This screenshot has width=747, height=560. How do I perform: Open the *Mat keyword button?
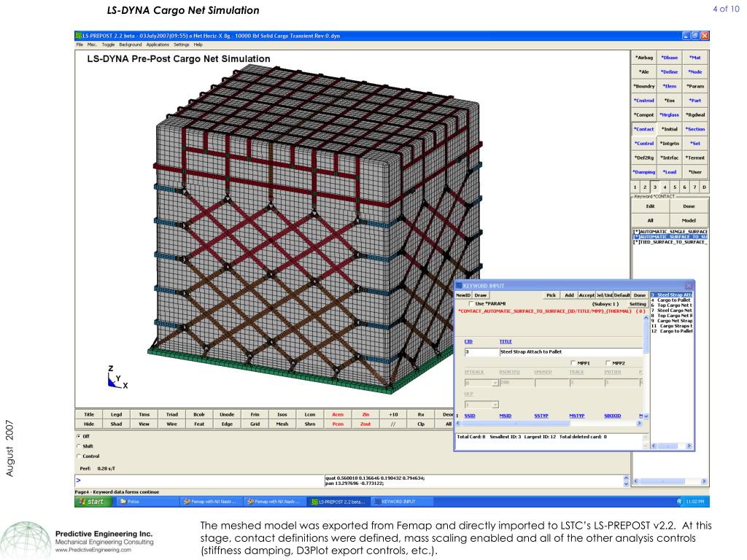click(x=695, y=58)
